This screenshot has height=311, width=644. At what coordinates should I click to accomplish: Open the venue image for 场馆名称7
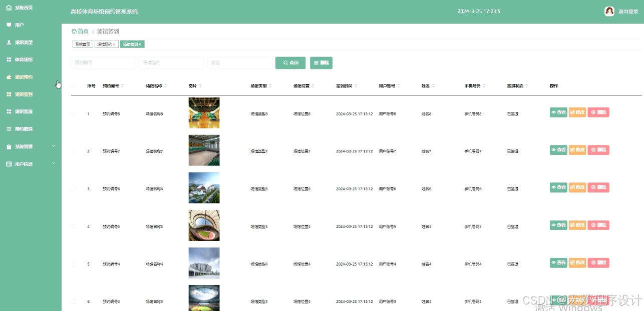(204, 150)
